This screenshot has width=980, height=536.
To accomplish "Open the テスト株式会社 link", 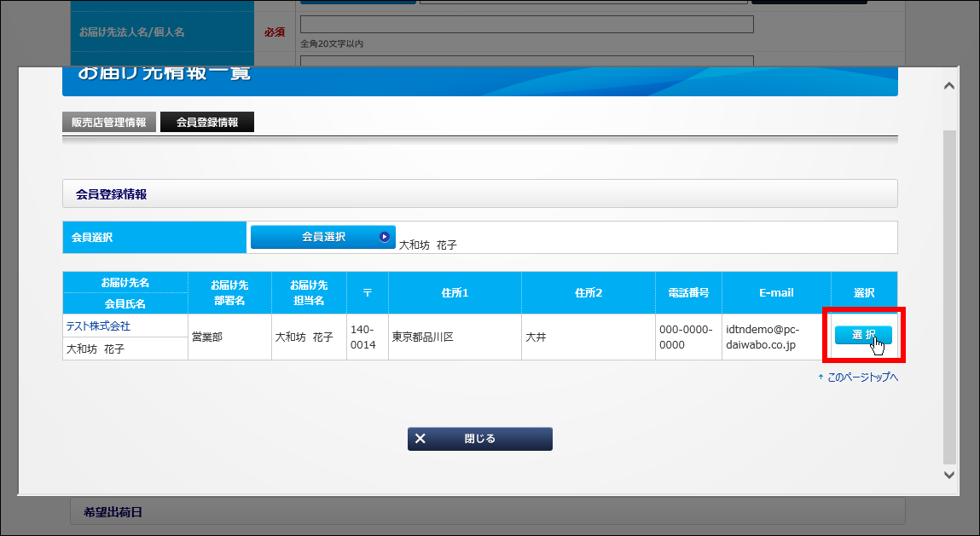I will click(98, 326).
